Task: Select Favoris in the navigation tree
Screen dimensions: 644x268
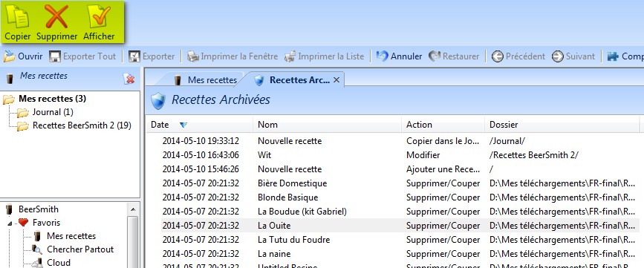Action: pos(46,223)
